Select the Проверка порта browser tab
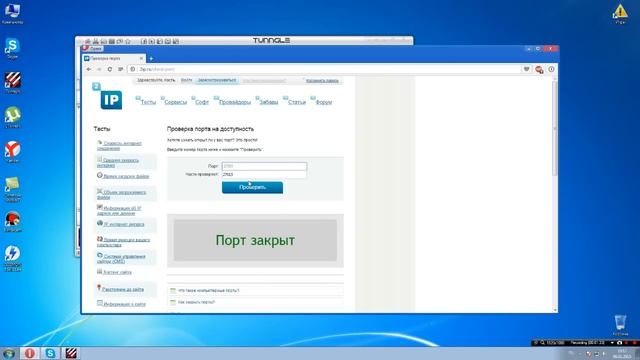Screen dimensions: 640x360 tap(114, 59)
